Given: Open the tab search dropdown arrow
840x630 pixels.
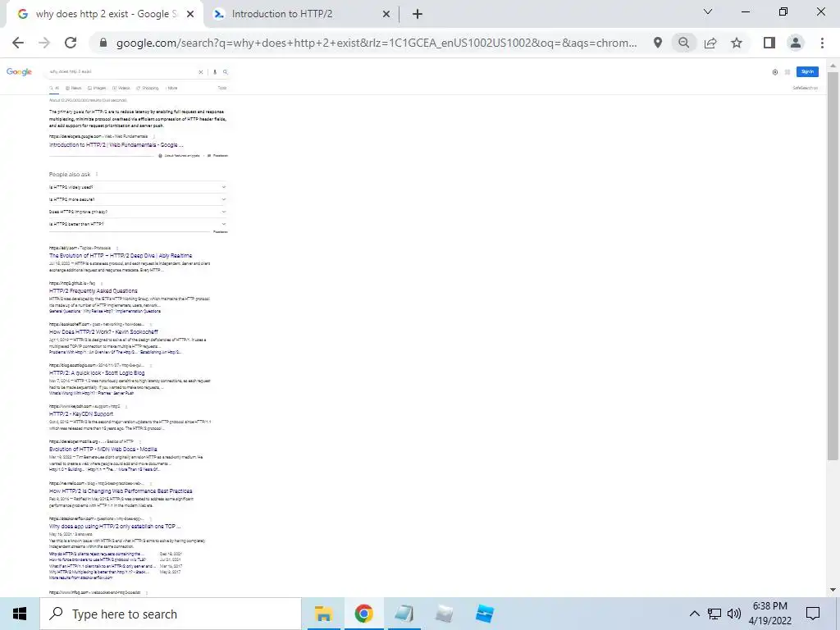Looking at the screenshot, I should tap(708, 11).
